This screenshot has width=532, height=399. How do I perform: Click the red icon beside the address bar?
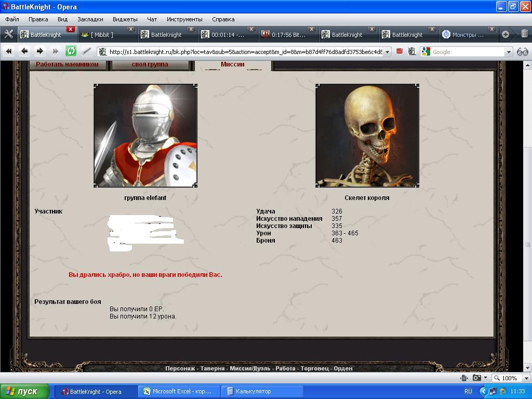pos(400,51)
